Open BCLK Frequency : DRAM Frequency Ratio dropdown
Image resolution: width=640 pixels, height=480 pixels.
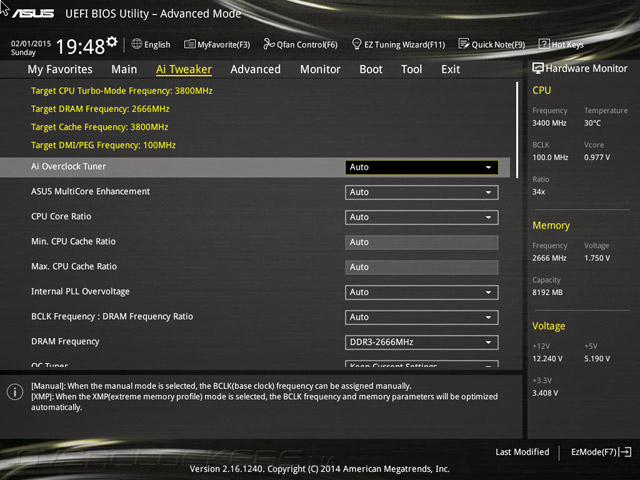422,317
